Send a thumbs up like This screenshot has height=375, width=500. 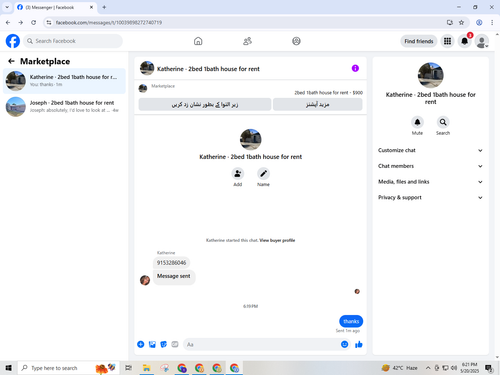point(359,344)
